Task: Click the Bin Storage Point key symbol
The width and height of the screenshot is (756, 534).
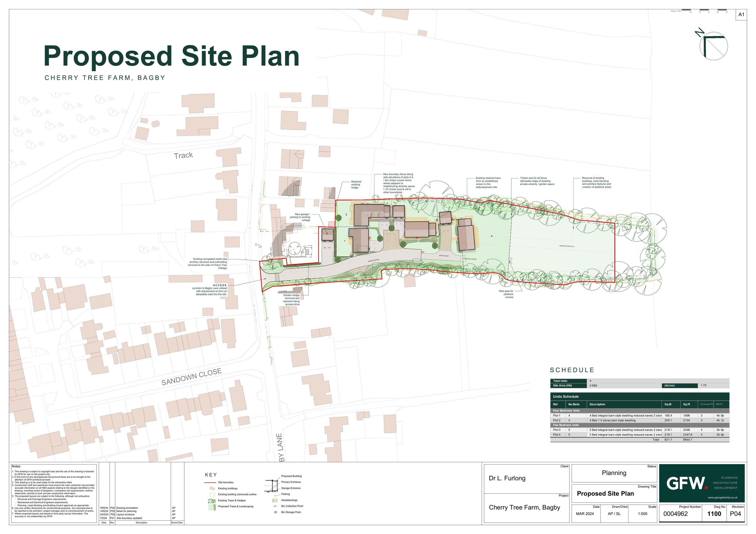Action: point(276,512)
